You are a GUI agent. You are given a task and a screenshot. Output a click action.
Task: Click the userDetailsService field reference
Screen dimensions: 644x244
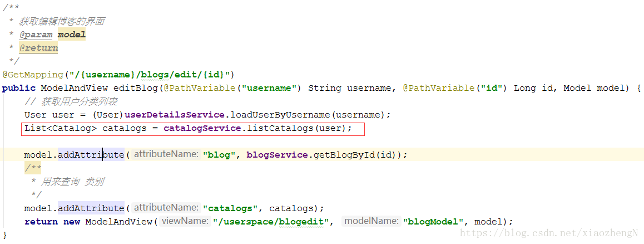click(x=175, y=115)
